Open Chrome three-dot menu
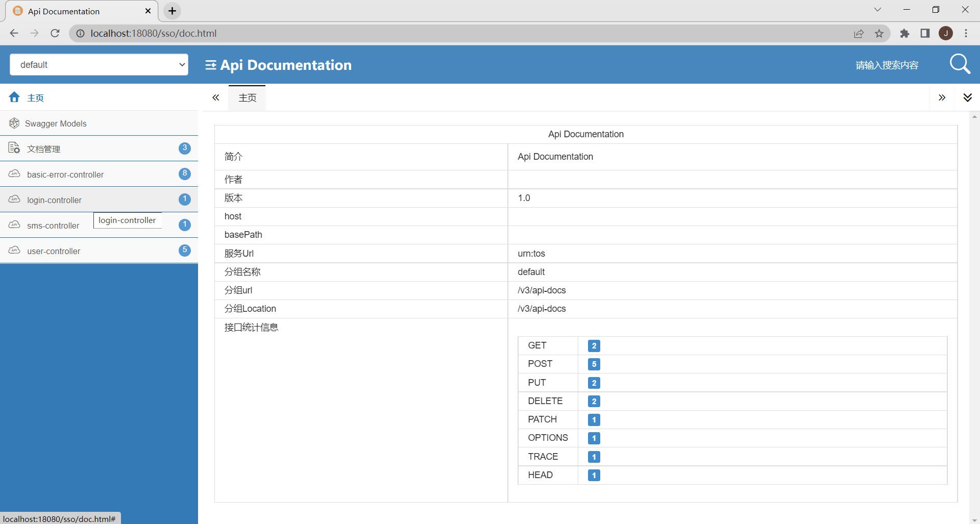Viewport: 980px width, 524px height. (966, 33)
